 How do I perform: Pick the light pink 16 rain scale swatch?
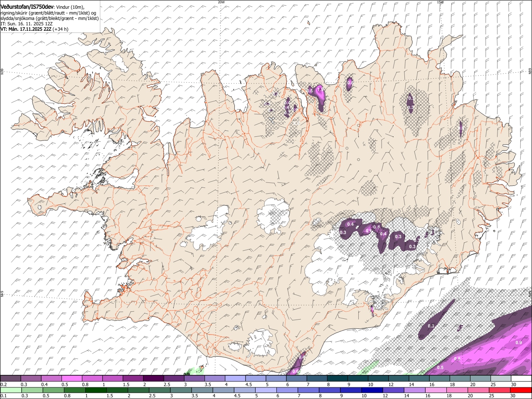(x=436, y=390)
